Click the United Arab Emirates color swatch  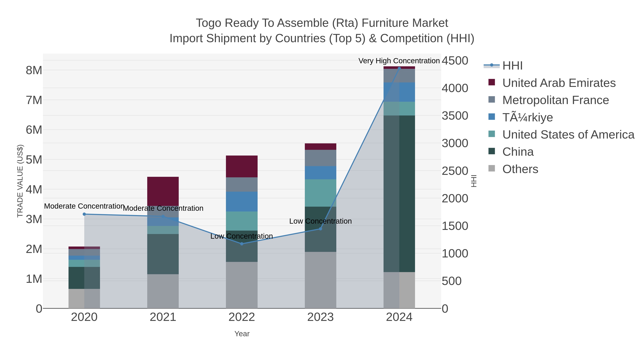click(492, 82)
